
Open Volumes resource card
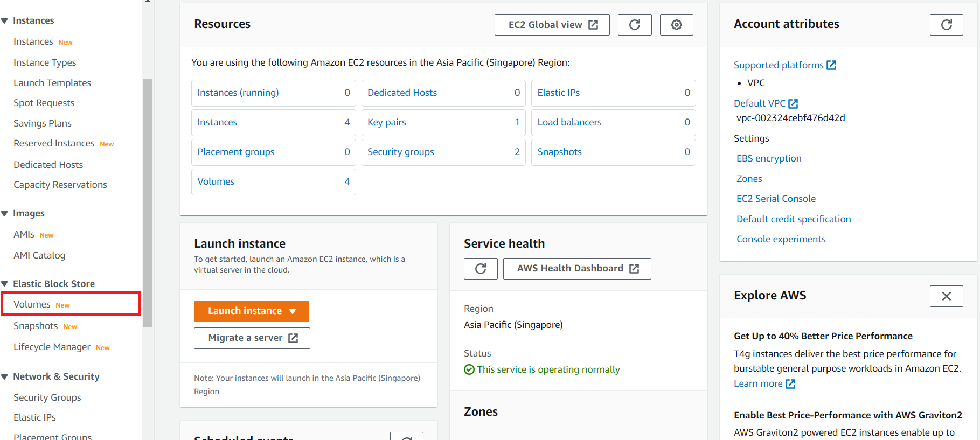tap(274, 182)
